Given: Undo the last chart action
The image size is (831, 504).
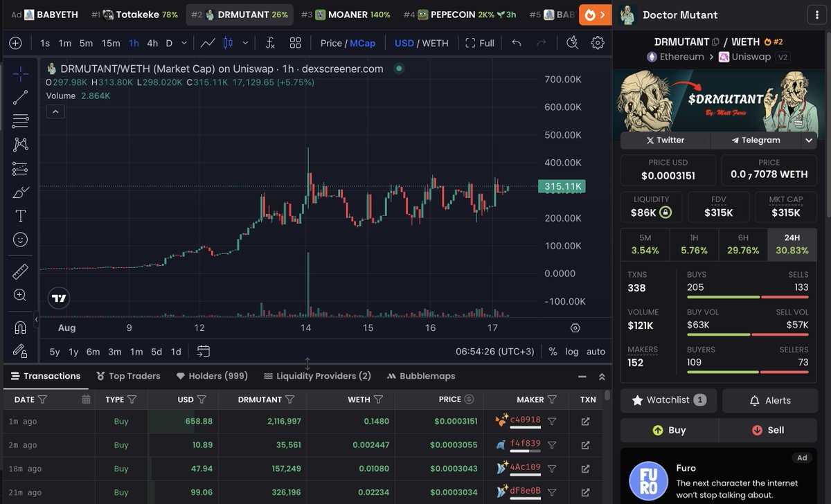Looking at the screenshot, I should click(x=517, y=43).
